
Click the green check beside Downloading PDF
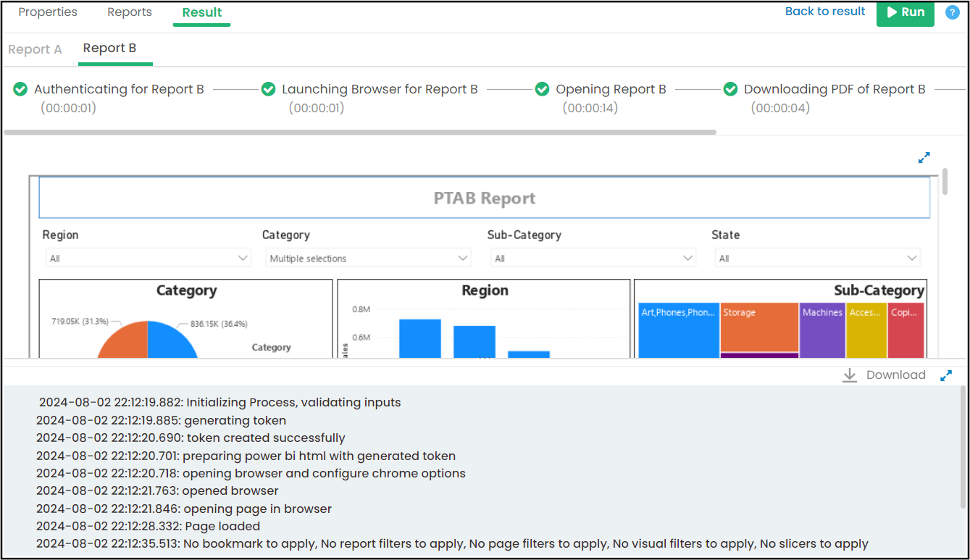[730, 89]
